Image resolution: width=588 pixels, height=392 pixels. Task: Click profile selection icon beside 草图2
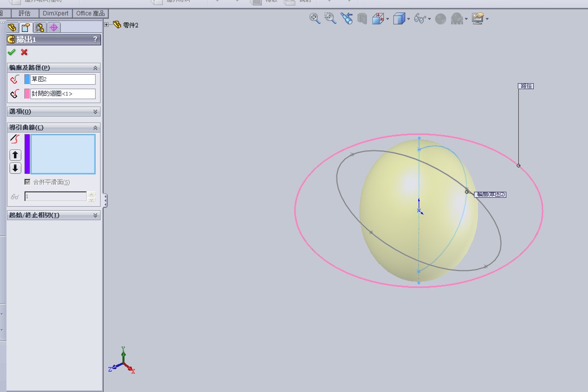tap(15, 79)
